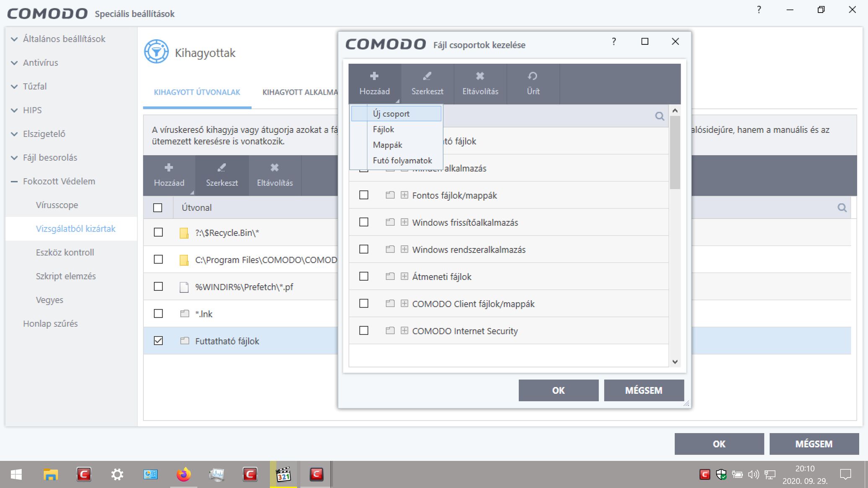The image size is (868, 488).
Task: Expand the Windows rendszeralkalmazás group
Action: 404,249
